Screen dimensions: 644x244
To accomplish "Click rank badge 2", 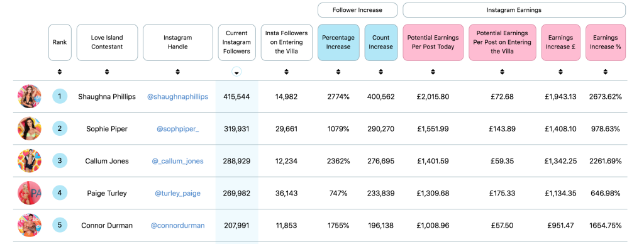I will pyautogui.click(x=60, y=128).
